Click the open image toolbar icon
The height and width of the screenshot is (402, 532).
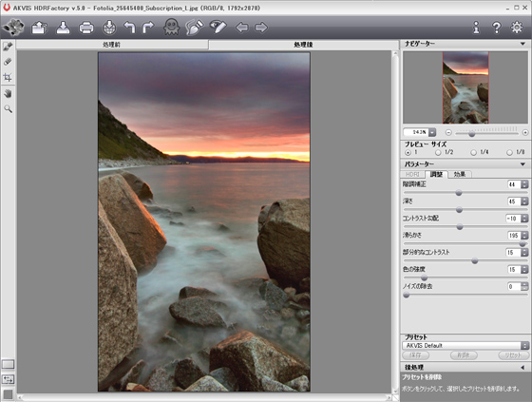coord(39,28)
